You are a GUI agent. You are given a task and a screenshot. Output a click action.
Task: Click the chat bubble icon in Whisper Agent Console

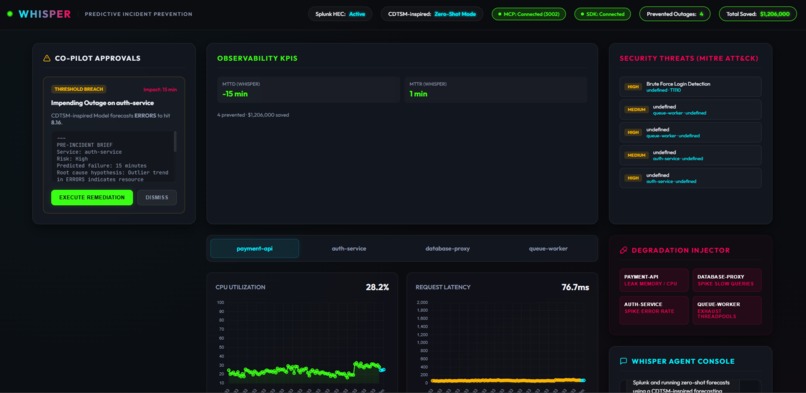624,361
